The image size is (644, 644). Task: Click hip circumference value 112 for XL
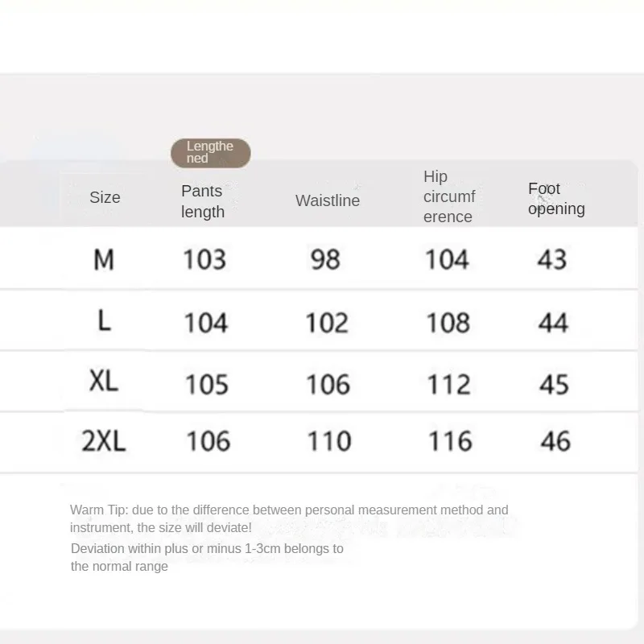coord(449,384)
